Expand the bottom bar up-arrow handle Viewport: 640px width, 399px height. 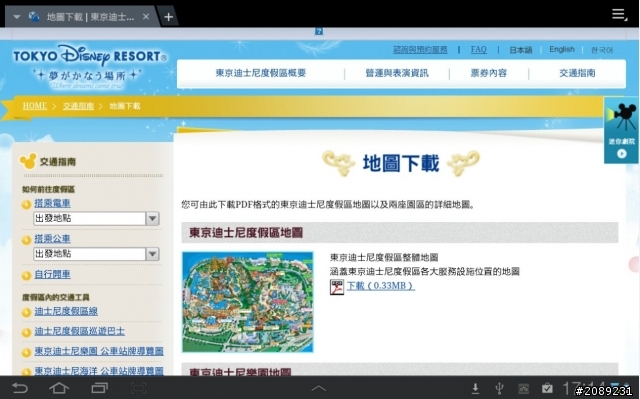318,388
